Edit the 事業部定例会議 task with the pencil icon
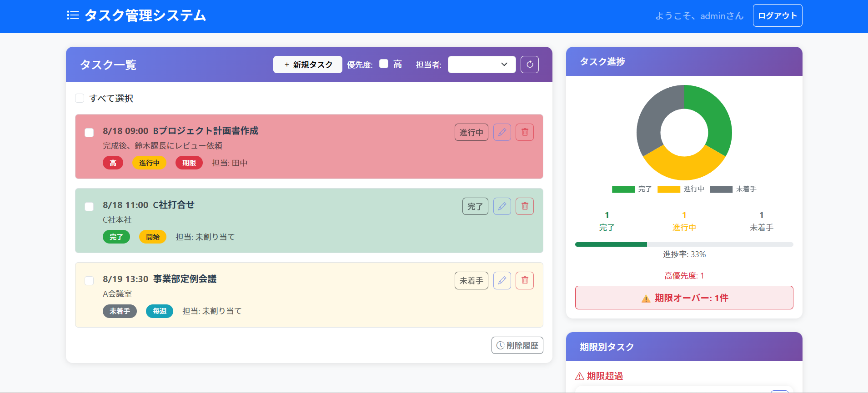The width and height of the screenshot is (868, 393). 502,280
